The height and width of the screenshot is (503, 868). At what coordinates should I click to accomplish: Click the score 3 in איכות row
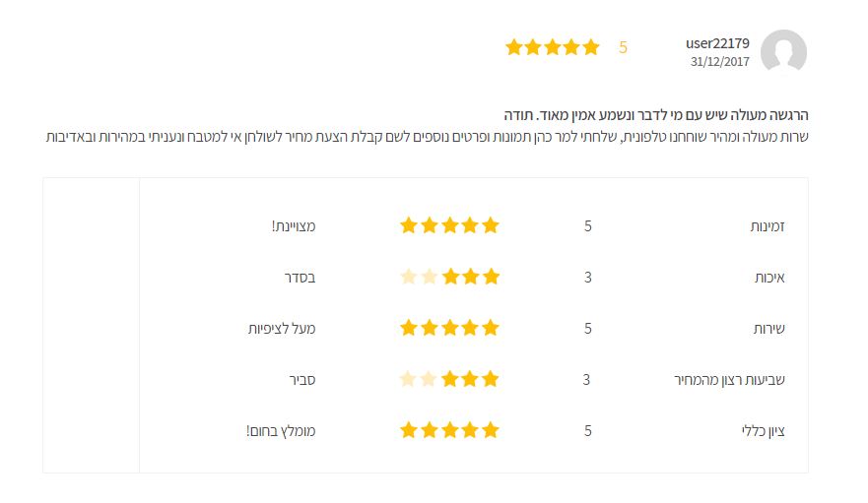click(588, 278)
